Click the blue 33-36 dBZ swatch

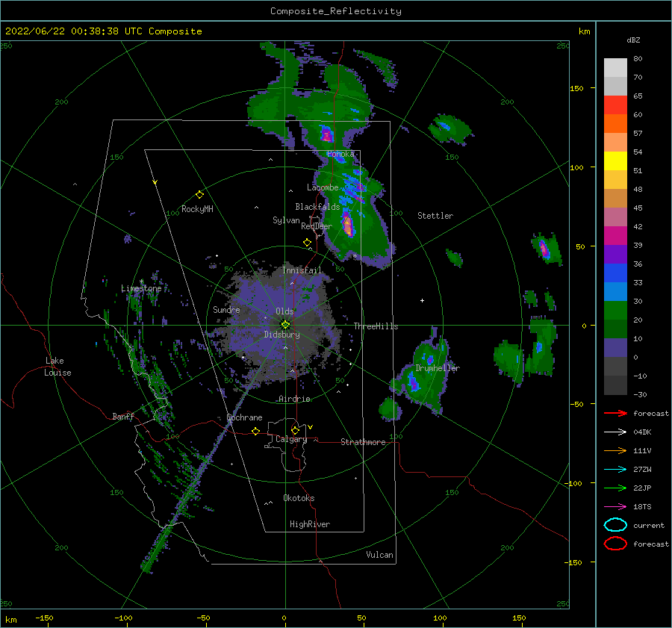(615, 273)
